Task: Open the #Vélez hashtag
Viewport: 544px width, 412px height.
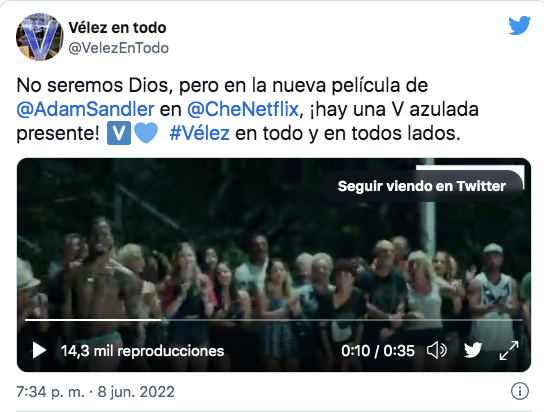Action: [199, 133]
